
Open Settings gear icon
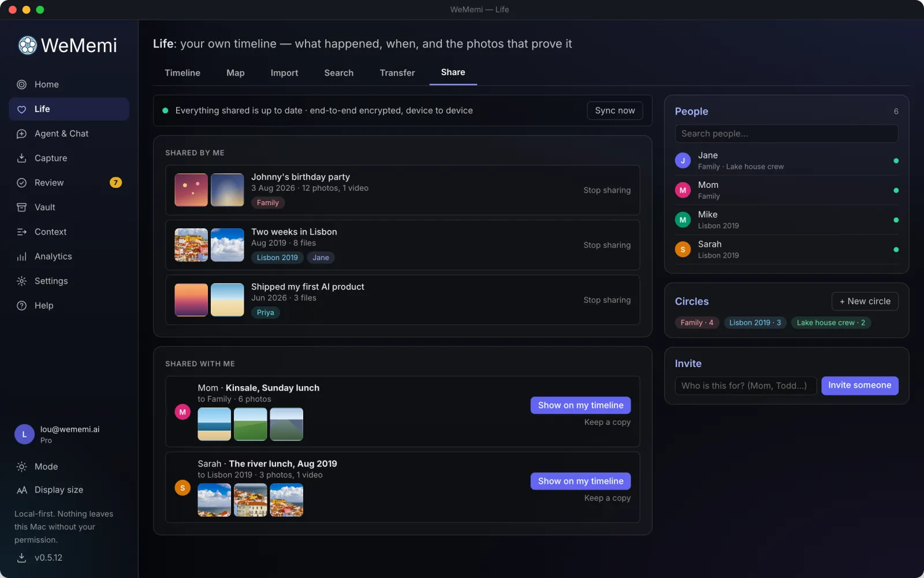coord(21,281)
